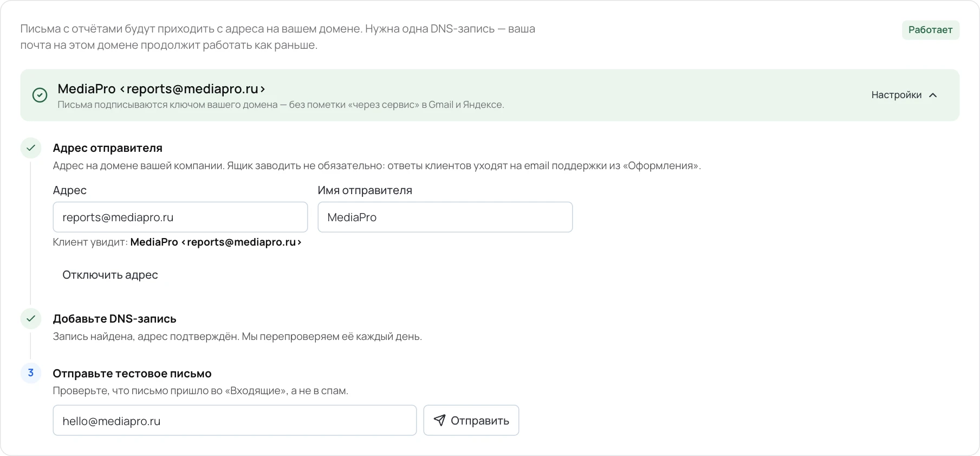Click the step 3 number badge
The height and width of the screenshot is (456, 980).
(x=31, y=373)
